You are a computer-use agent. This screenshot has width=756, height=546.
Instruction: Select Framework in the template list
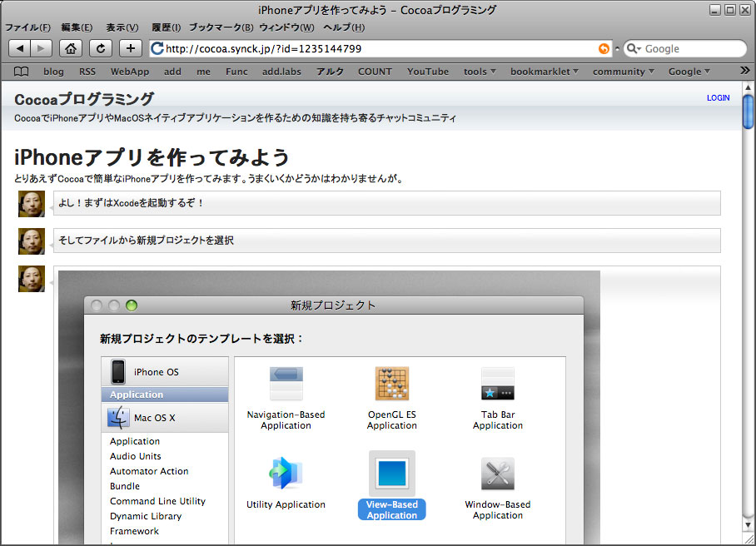[x=134, y=531]
